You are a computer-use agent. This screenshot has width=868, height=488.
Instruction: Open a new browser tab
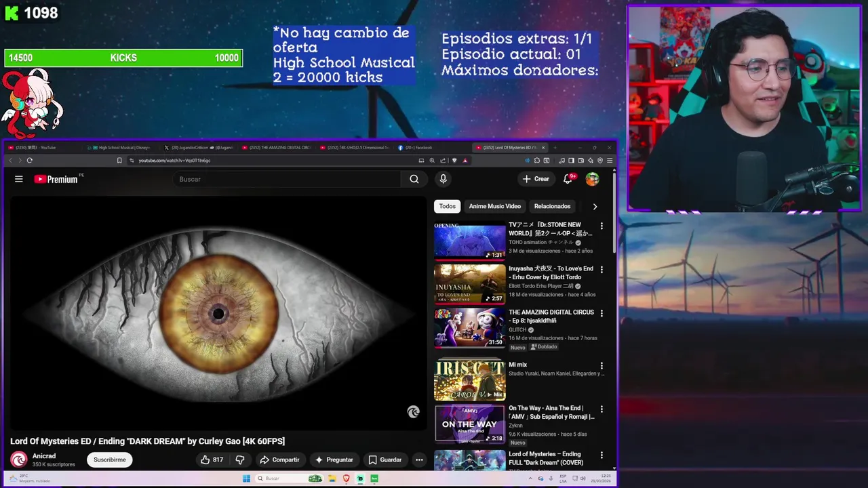(x=555, y=148)
